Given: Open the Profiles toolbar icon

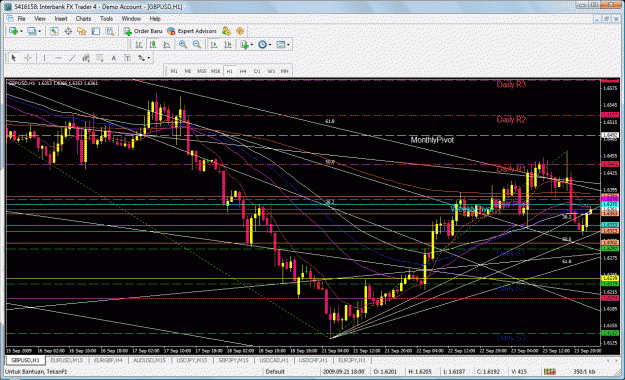Looking at the screenshot, I should click(x=31, y=31).
